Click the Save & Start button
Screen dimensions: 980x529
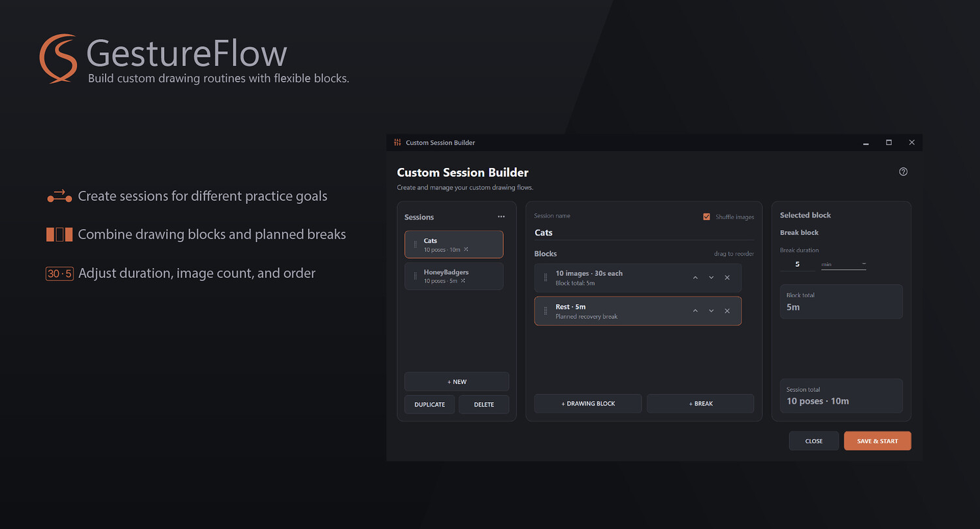point(877,441)
